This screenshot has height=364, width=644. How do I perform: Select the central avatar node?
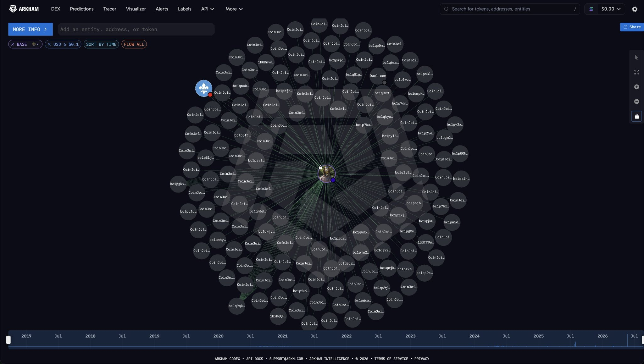tap(326, 174)
